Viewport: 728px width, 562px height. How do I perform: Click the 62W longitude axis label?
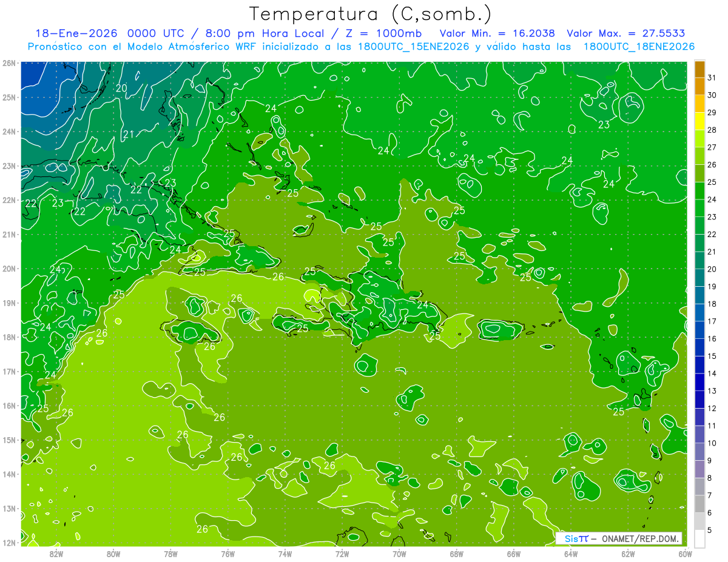(628, 553)
